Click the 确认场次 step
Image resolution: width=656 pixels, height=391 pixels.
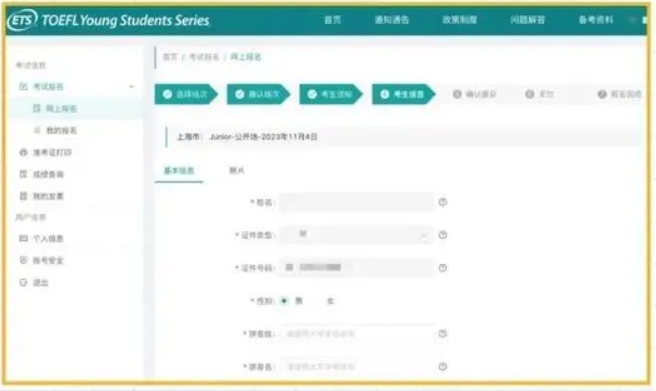click(259, 94)
